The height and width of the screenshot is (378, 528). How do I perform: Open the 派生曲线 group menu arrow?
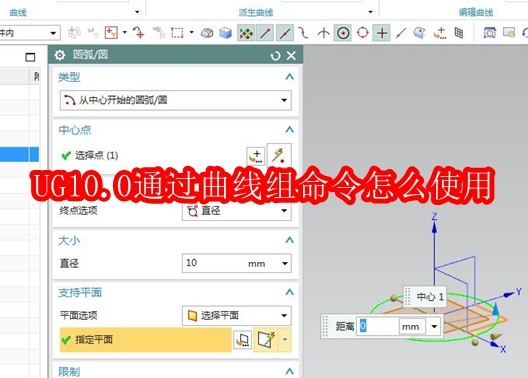click(370, 12)
